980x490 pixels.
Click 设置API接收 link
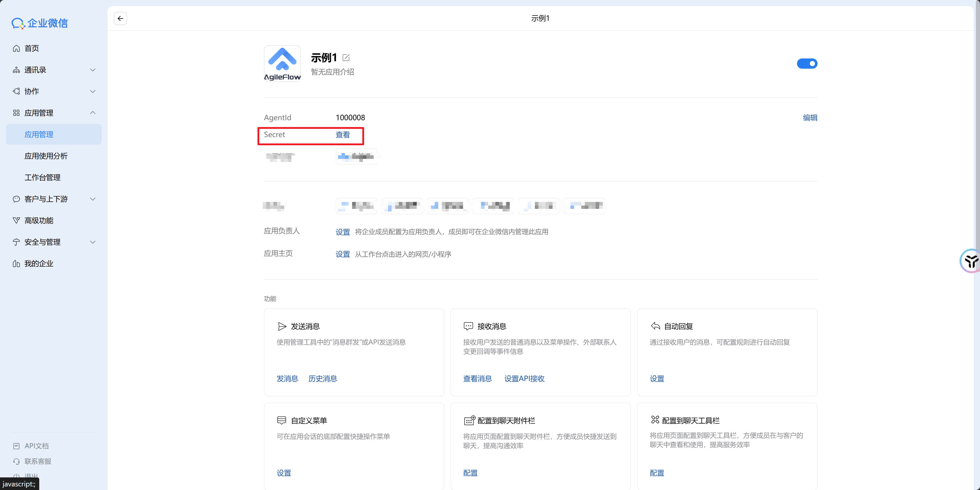click(524, 379)
